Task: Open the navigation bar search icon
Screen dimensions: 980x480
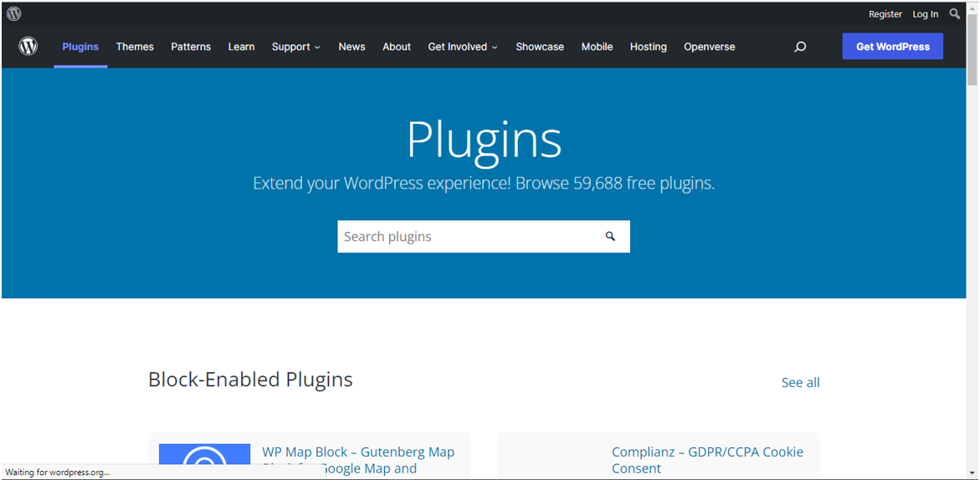Action: pyautogui.click(x=800, y=47)
